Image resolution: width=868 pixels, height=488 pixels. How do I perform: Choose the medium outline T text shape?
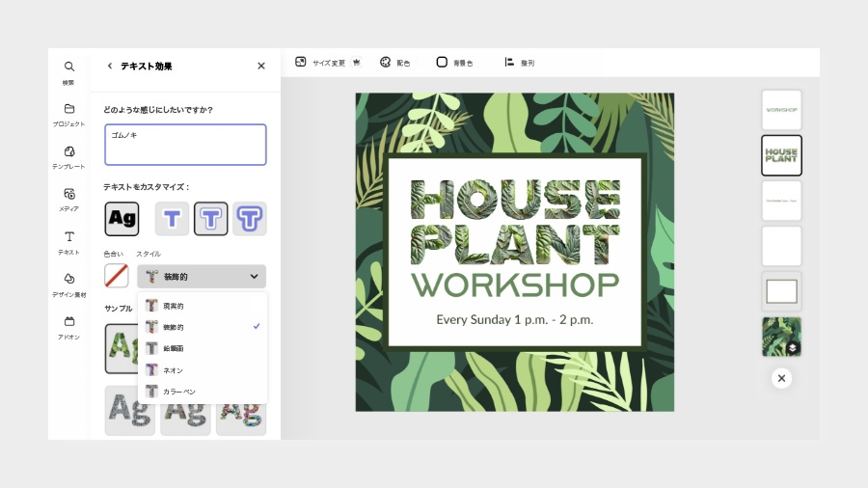pos(211,219)
